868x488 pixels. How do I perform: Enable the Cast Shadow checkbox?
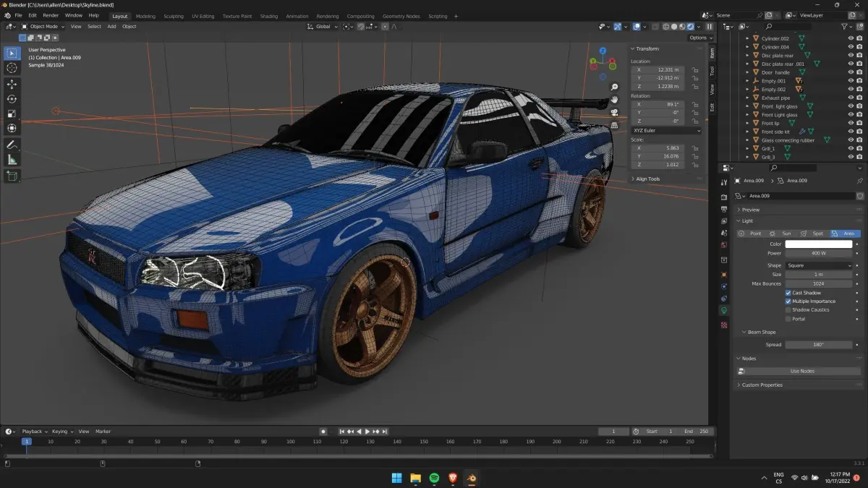pos(788,293)
